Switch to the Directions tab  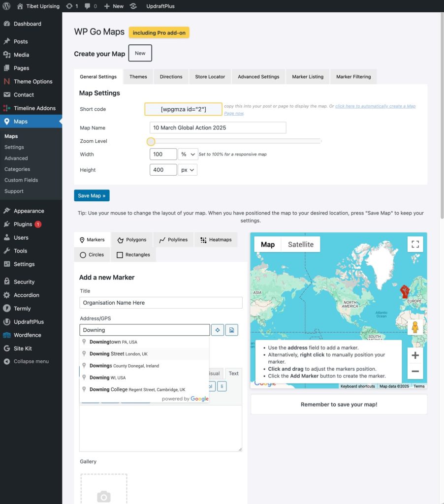click(171, 77)
